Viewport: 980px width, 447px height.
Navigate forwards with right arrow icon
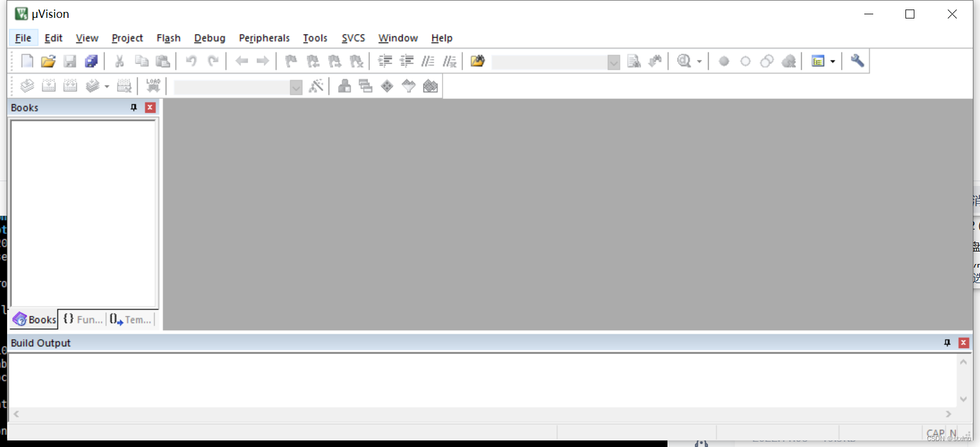click(263, 61)
